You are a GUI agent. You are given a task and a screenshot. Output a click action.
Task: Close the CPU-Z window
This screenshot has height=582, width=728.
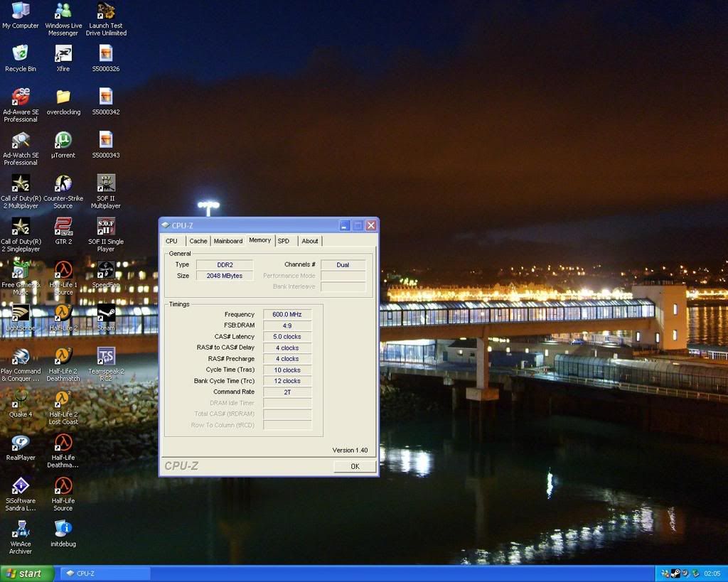pyautogui.click(x=371, y=225)
